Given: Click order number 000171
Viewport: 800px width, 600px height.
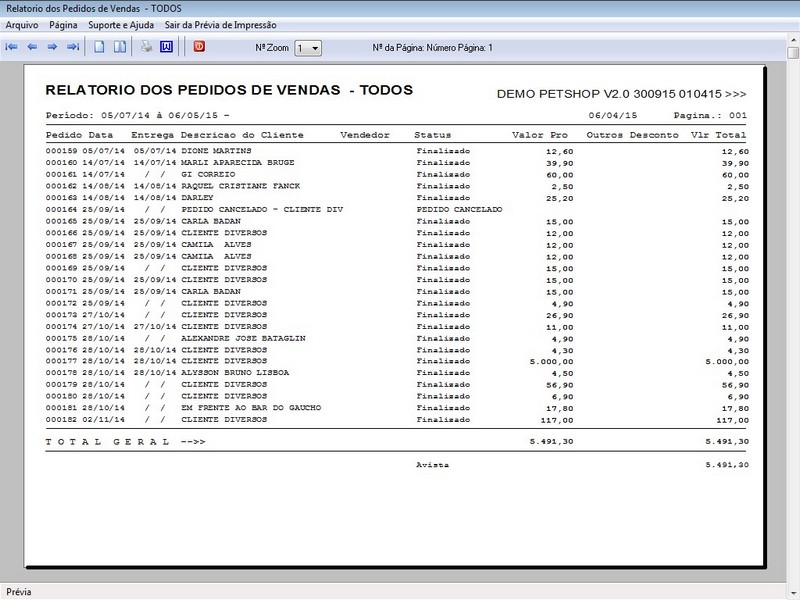Looking at the screenshot, I should tap(61, 292).
